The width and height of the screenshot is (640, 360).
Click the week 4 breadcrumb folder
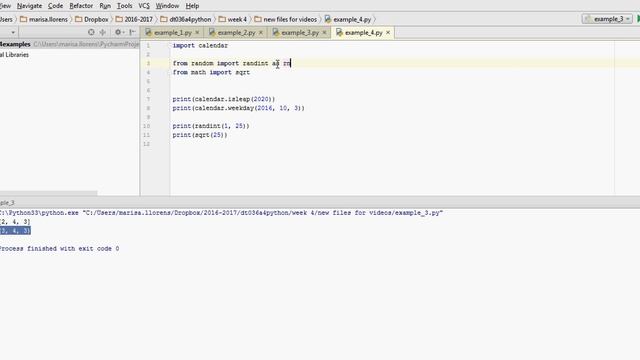[x=233, y=19]
